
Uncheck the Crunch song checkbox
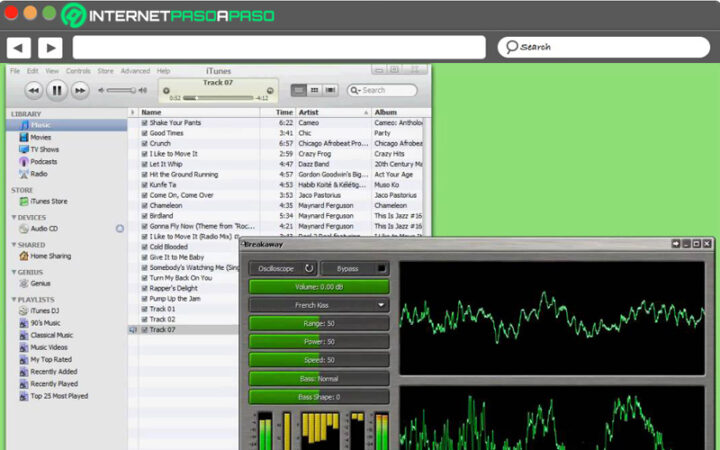(145, 143)
